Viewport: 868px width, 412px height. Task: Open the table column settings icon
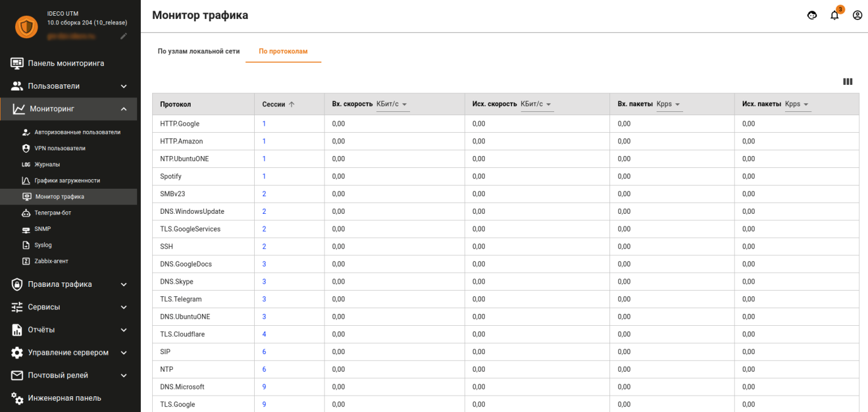[848, 82]
